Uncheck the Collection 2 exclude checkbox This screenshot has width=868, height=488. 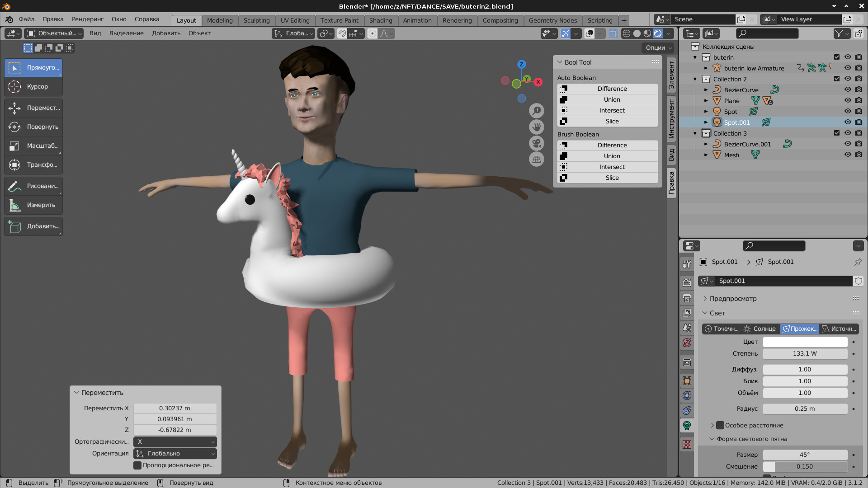tap(837, 79)
